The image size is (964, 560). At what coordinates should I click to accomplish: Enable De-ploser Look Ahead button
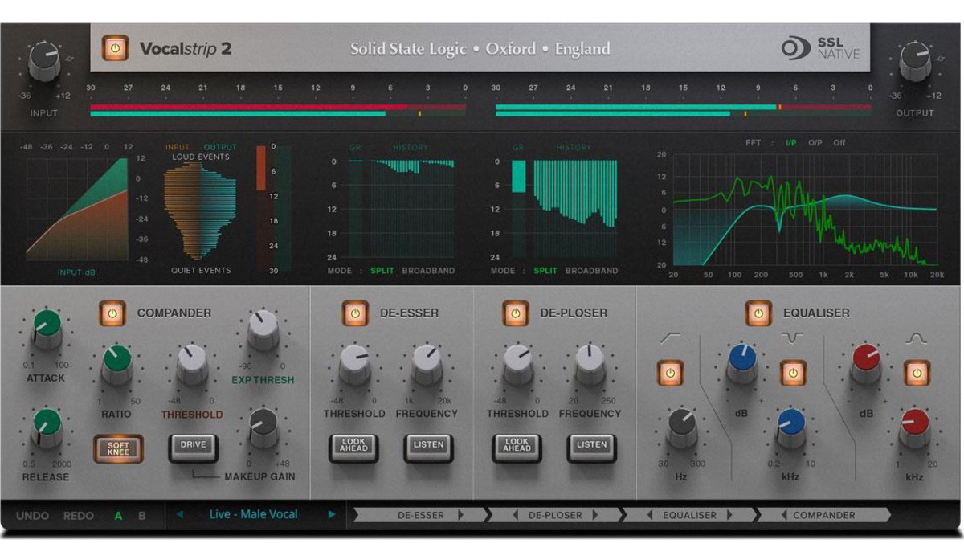point(517,447)
